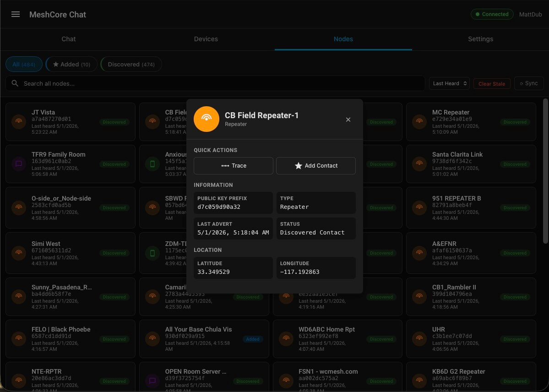
Task: Click the FSN1 - wcmesh.com repeater icon
Action: 286,381
